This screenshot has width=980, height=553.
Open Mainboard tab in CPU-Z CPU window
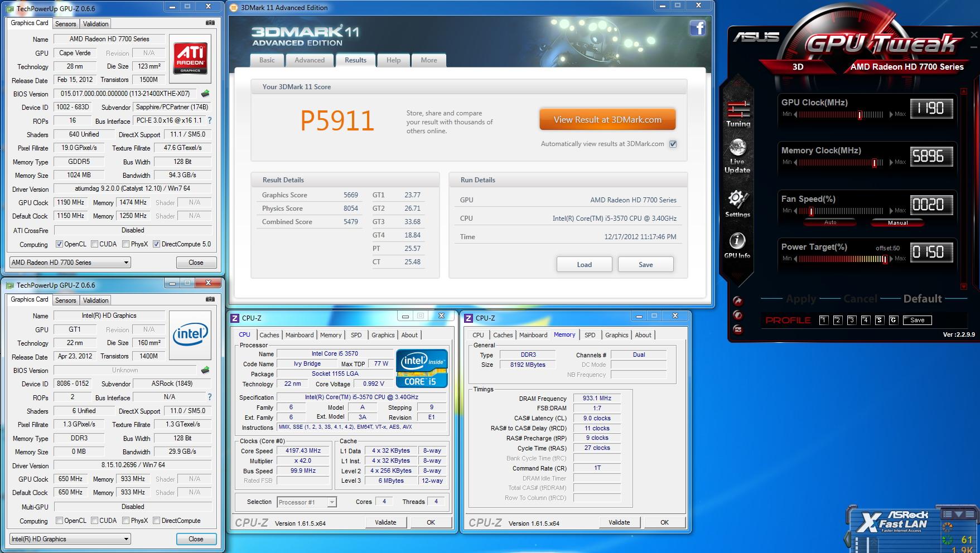(x=300, y=335)
